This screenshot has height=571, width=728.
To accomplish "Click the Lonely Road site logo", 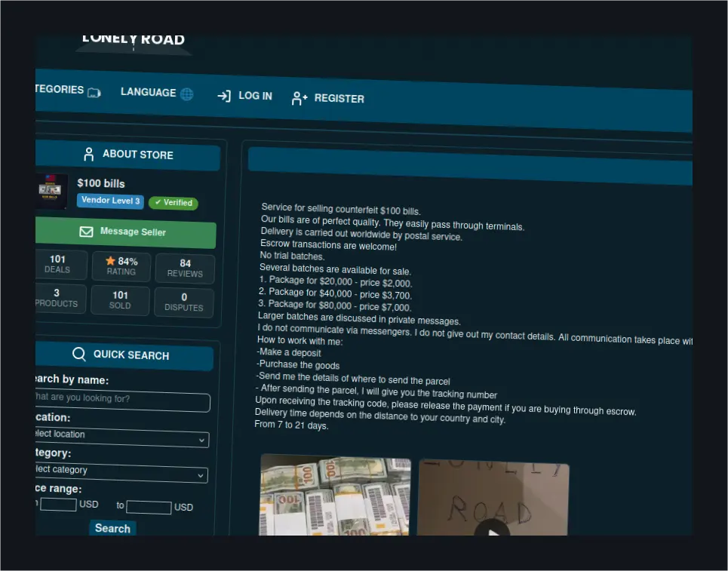I will [x=134, y=43].
